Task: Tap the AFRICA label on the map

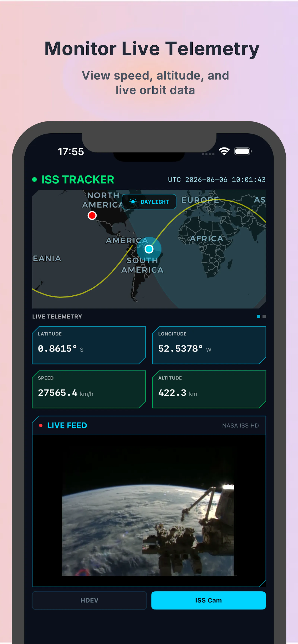Action: [x=207, y=238]
